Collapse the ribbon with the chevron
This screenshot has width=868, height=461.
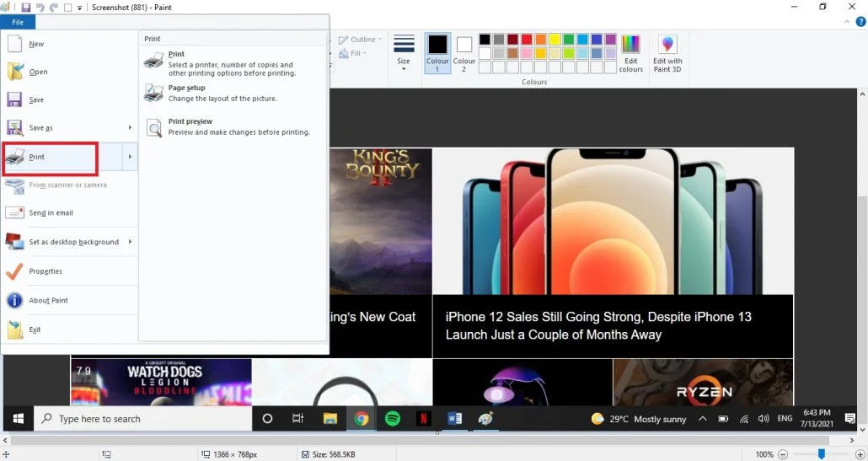point(846,22)
